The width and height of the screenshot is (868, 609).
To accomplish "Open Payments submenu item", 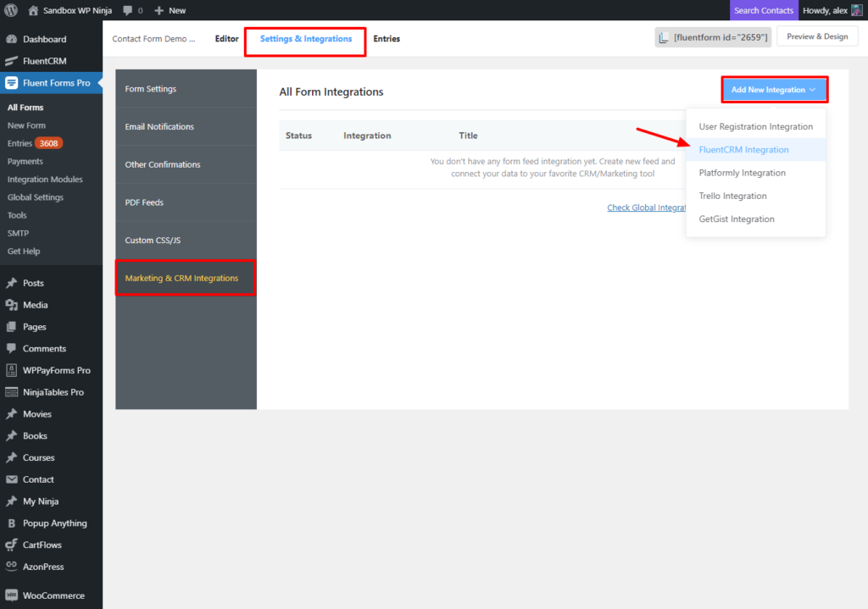I will (x=25, y=162).
